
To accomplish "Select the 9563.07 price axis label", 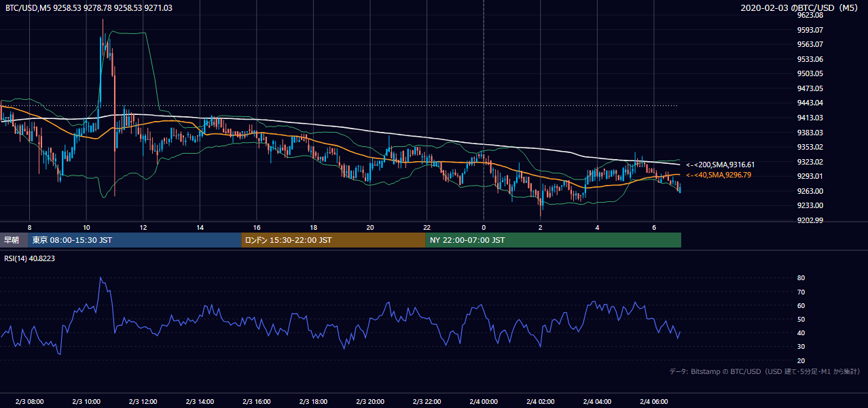I will (x=810, y=44).
